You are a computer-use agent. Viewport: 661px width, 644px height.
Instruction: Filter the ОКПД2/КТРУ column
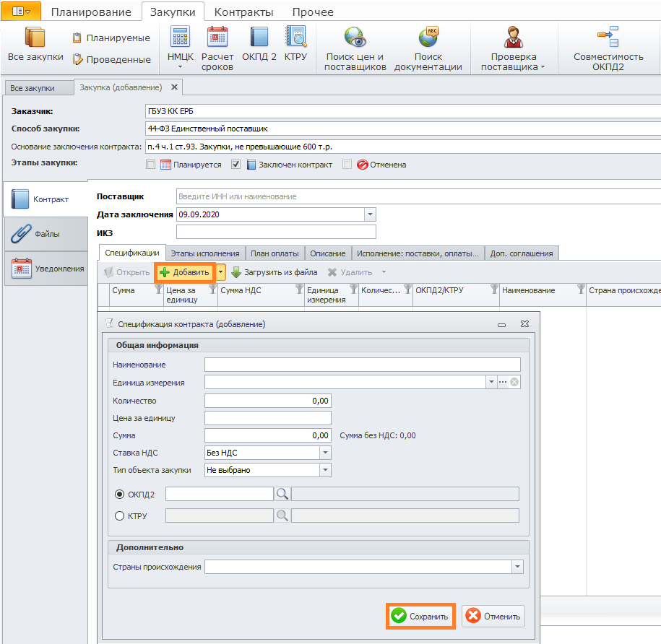494,290
